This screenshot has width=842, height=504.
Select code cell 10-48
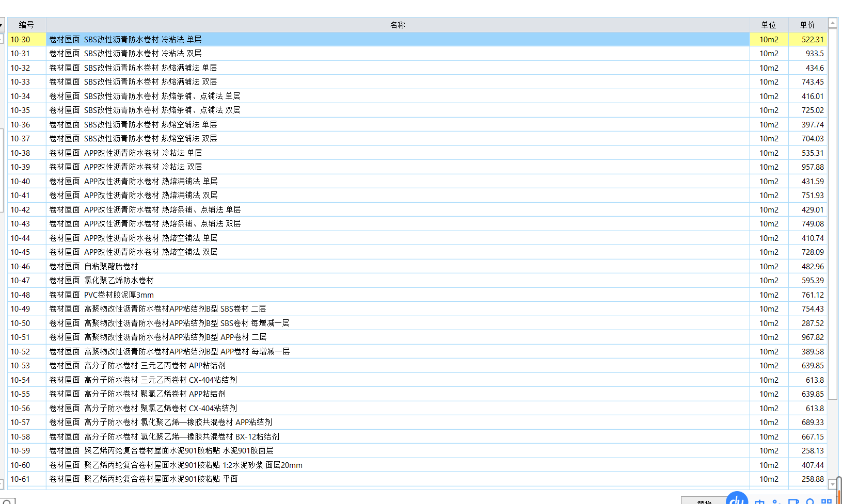(x=27, y=295)
